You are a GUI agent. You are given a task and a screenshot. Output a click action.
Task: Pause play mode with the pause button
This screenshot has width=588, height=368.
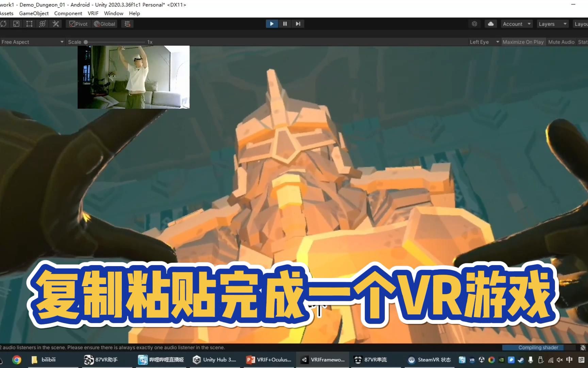[285, 24]
